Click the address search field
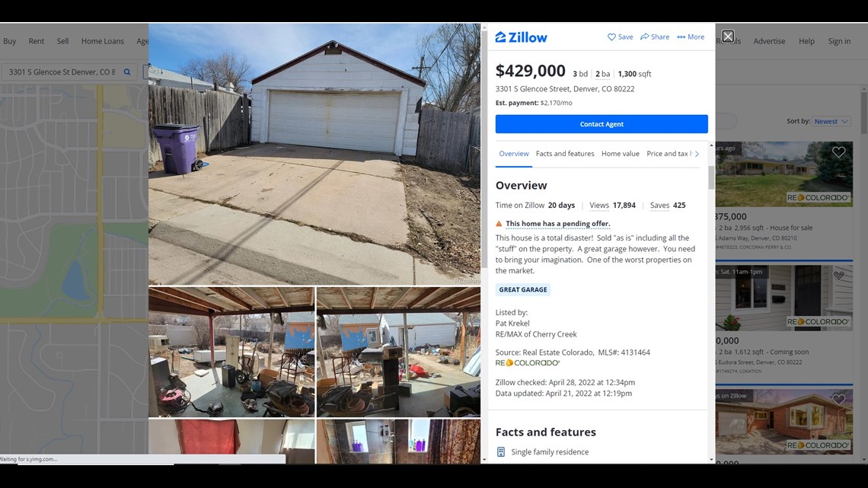 coord(62,72)
